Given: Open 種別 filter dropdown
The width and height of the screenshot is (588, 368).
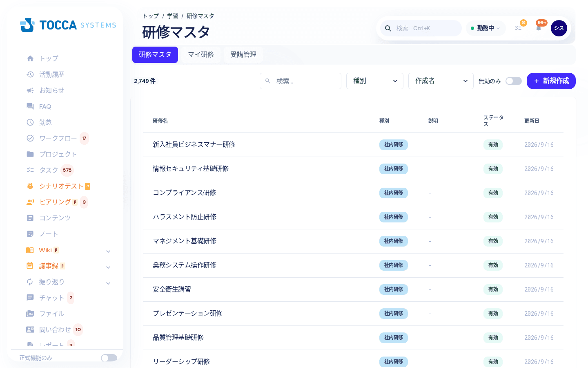Looking at the screenshot, I should point(375,81).
